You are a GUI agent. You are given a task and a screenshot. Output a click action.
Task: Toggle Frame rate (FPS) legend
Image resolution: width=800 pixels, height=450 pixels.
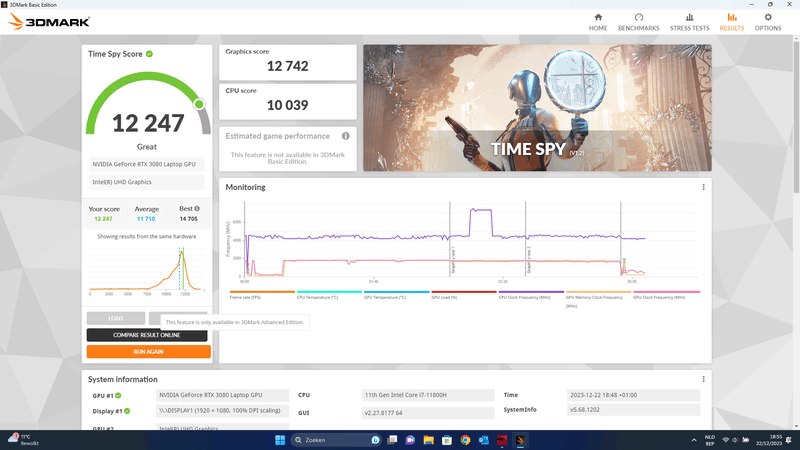[x=262, y=295]
